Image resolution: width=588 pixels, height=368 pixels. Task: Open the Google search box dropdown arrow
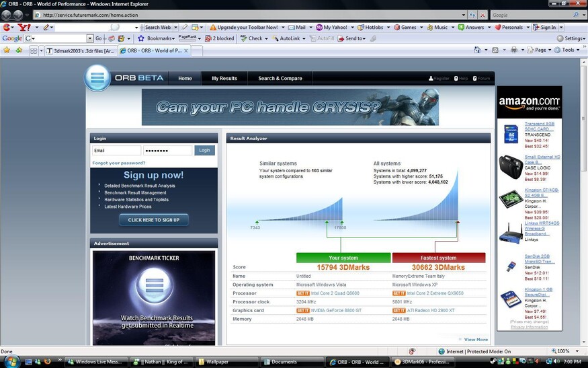(89, 38)
